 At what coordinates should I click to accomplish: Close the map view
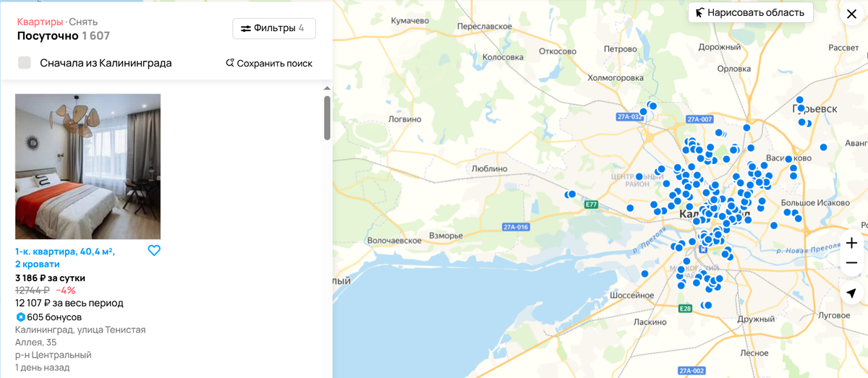[851, 14]
